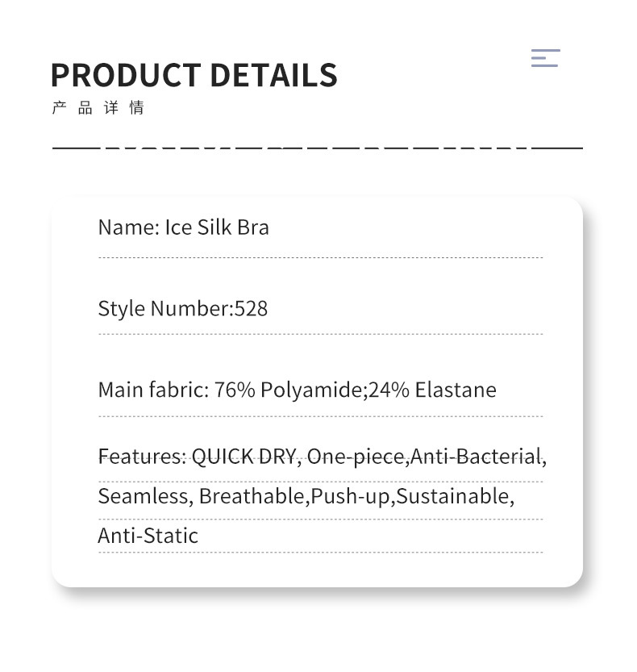Click the Push-up feature word
Viewport: 637px width, 672px height.
coord(350,495)
